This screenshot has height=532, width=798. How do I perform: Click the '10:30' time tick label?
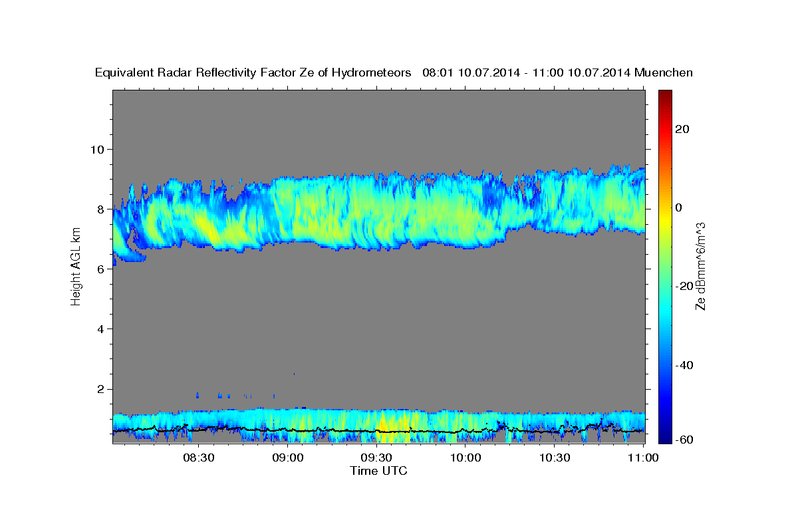coord(554,458)
